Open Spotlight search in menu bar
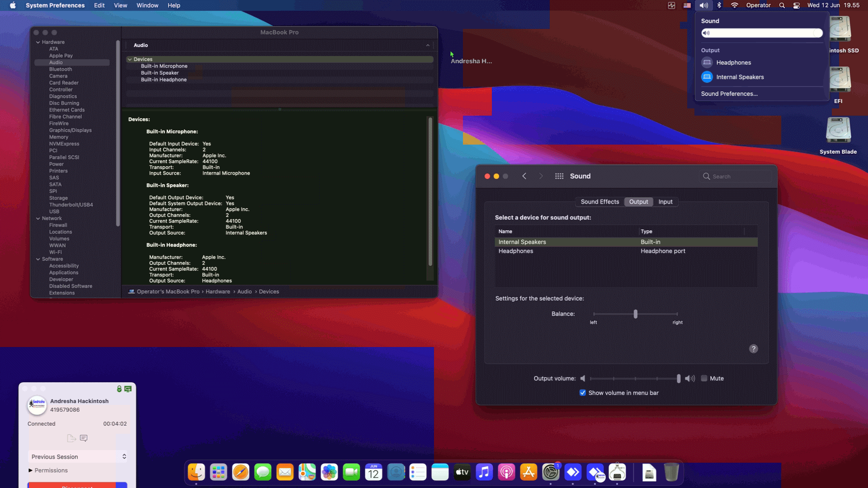Viewport: 868px width, 488px height. (782, 5)
